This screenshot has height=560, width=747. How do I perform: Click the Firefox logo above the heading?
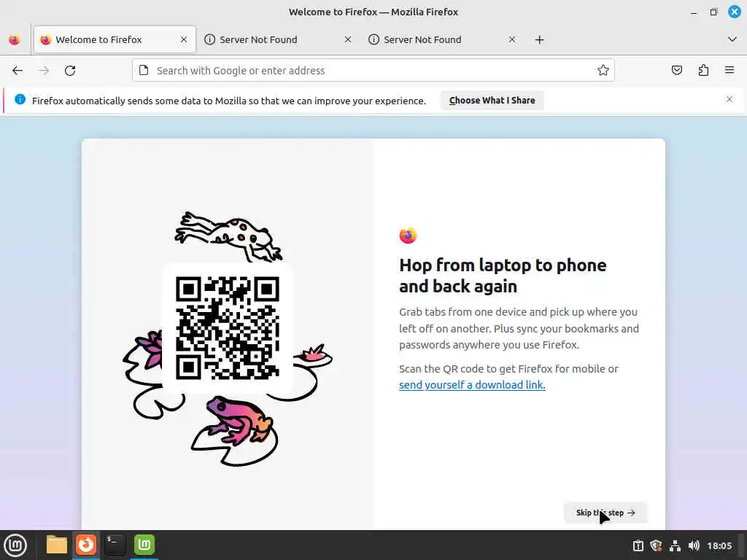409,235
